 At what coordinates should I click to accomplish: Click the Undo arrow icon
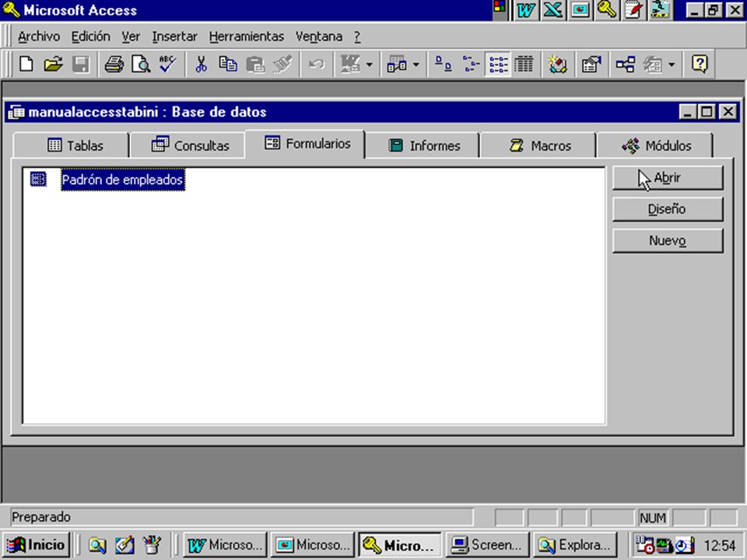[317, 64]
